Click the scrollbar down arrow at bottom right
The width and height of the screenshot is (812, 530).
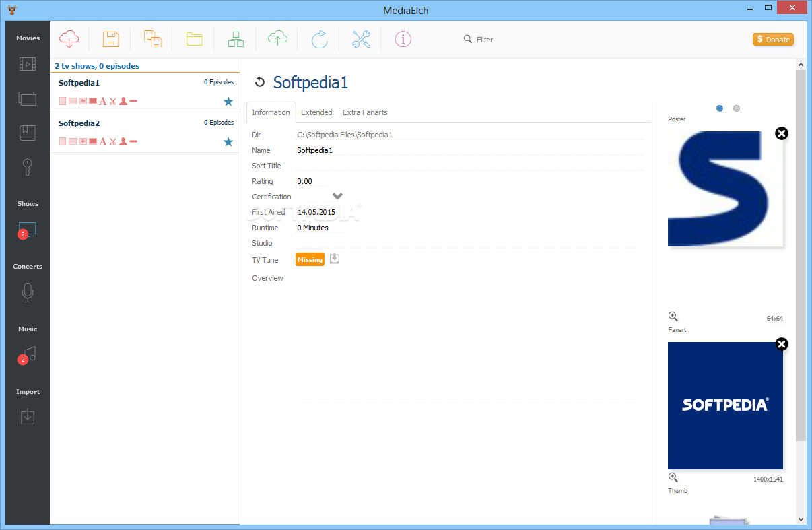coord(801,519)
